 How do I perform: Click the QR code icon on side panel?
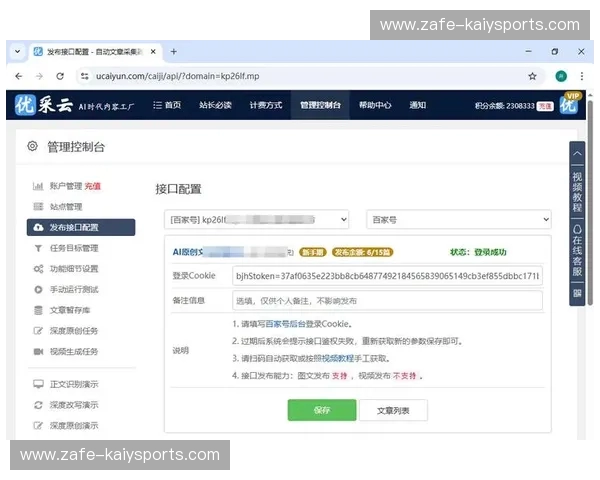click(577, 293)
